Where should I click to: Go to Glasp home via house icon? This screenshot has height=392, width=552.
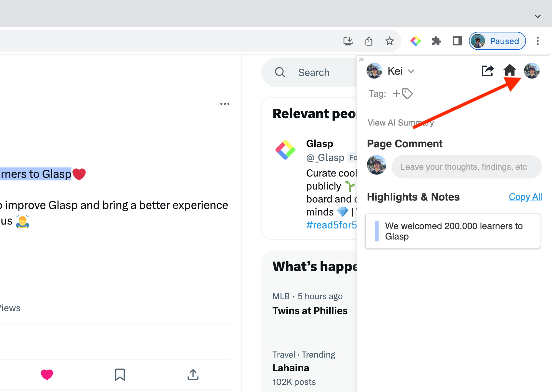tap(510, 70)
